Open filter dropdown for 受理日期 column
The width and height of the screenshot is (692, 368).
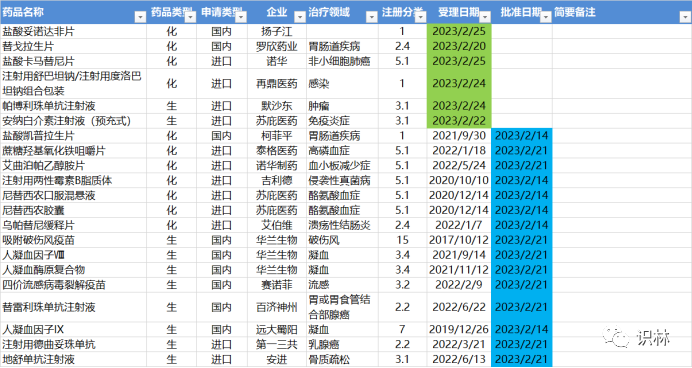pos(485,17)
